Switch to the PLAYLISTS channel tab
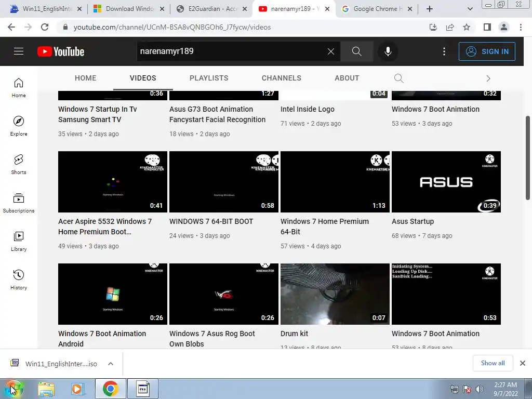The height and width of the screenshot is (399, 532). pyautogui.click(x=209, y=78)
